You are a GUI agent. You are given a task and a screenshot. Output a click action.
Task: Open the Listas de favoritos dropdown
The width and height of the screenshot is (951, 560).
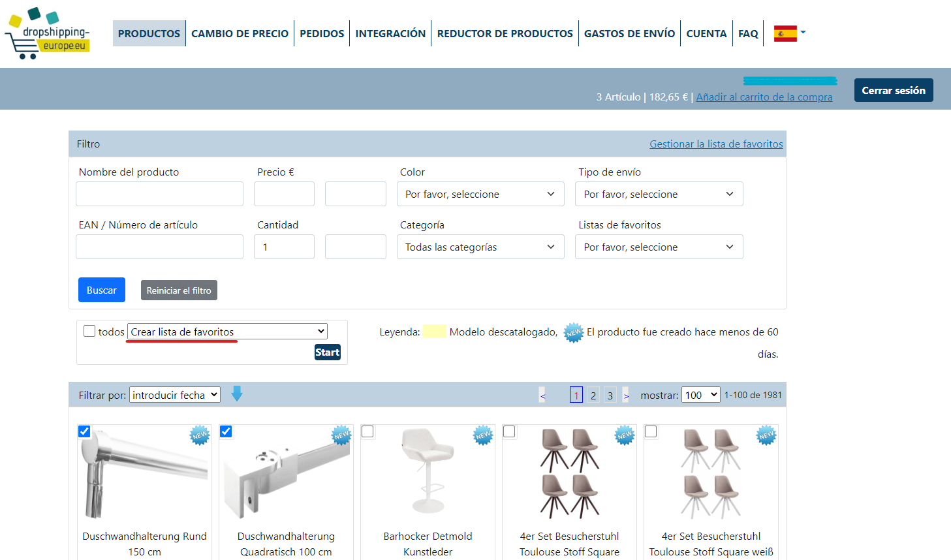pyautogui.click(x=659, y=247)
